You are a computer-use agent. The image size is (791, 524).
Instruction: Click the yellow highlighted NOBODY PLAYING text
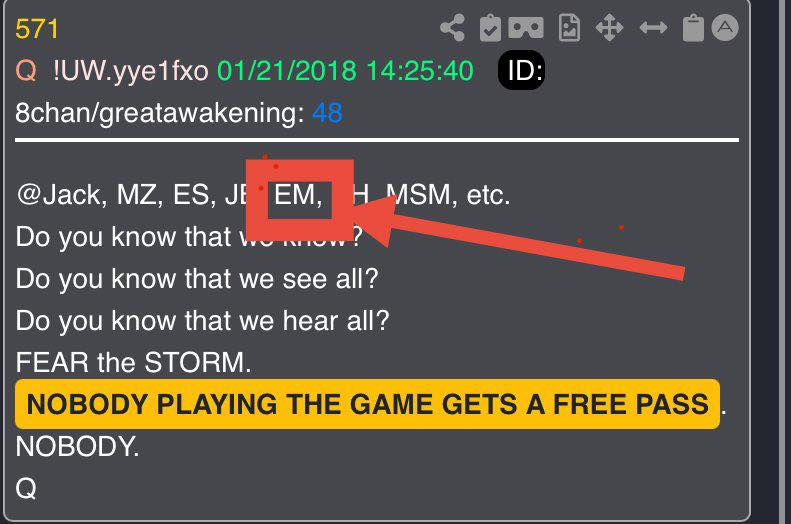point(367,404)
